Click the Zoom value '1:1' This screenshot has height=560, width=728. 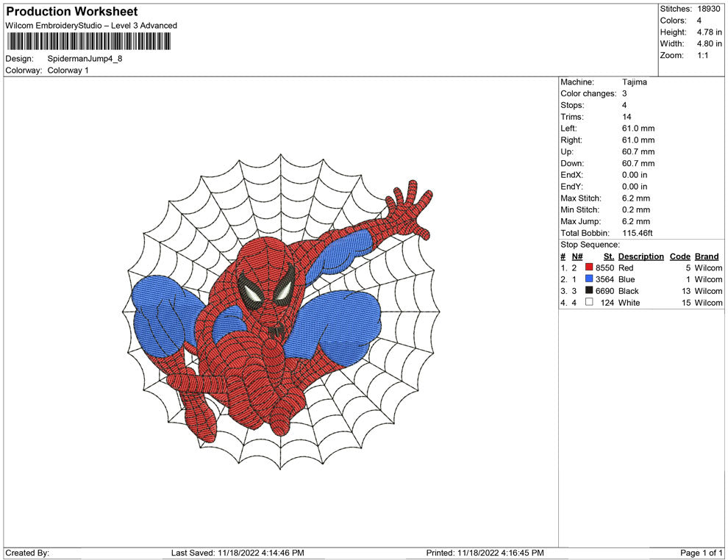702,55
